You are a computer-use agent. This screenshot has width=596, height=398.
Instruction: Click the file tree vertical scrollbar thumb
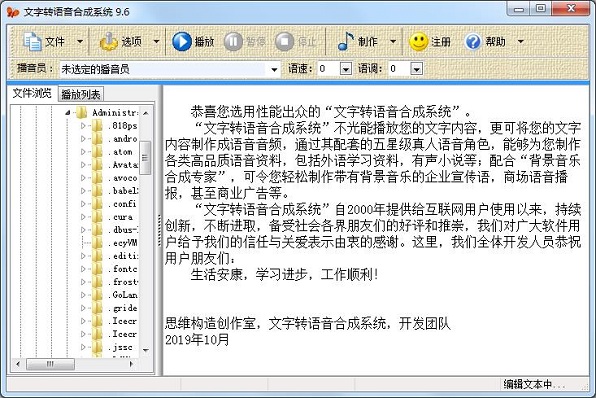pos(145,157)
